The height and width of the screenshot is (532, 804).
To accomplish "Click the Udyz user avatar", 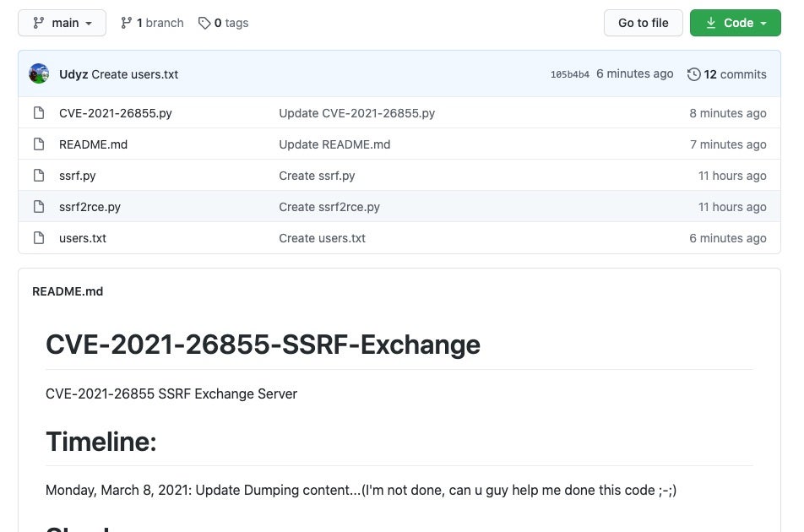I will pos(39,73).
